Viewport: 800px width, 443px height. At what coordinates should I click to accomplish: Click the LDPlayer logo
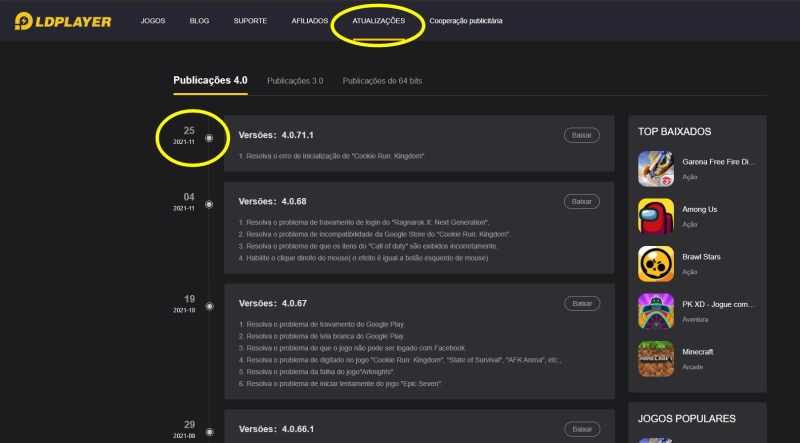63,21
